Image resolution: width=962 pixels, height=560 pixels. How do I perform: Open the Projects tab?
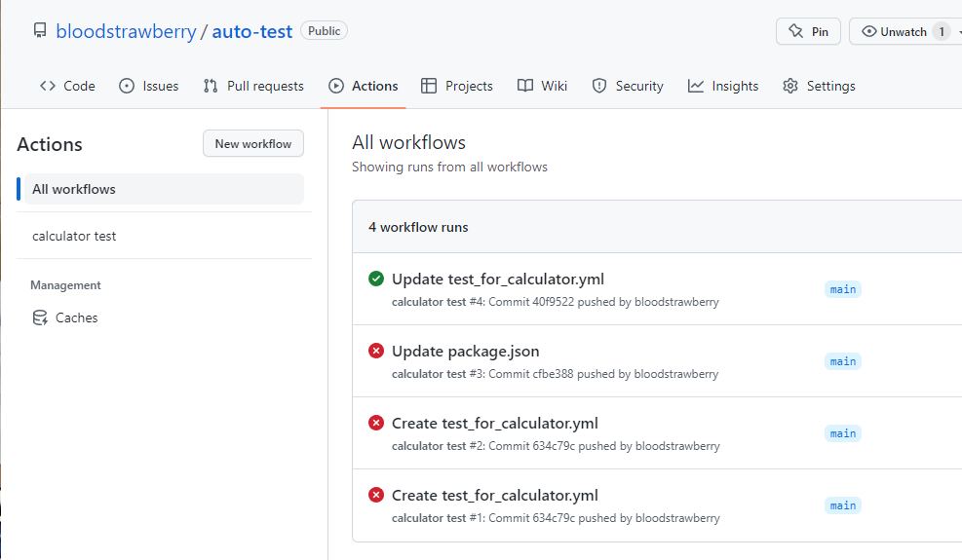[x=457, y=86]
